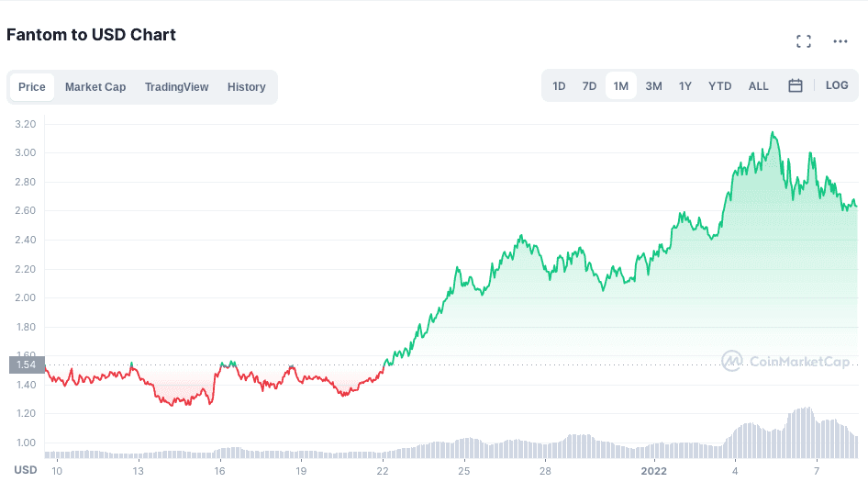Set chart range to 1Y
868x482 pixels.
tap(685, 86)
